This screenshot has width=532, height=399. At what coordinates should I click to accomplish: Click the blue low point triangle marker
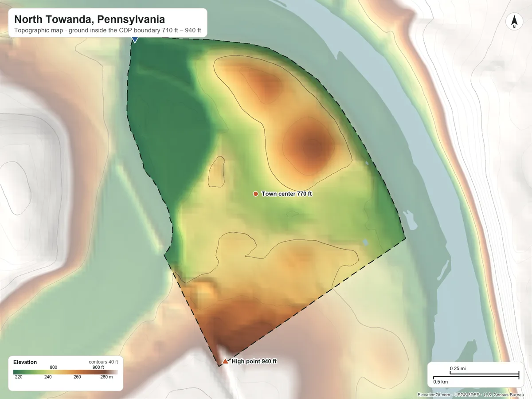pos(135,40)
